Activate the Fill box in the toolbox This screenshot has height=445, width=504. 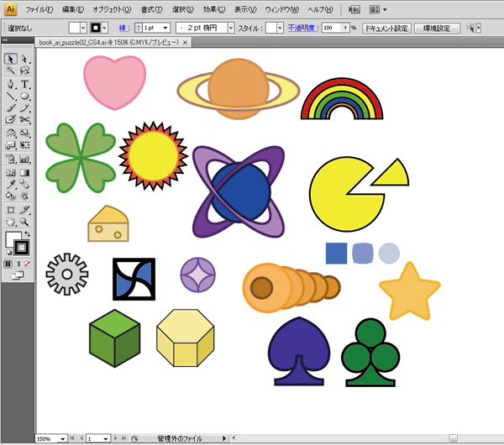point(12,238)
